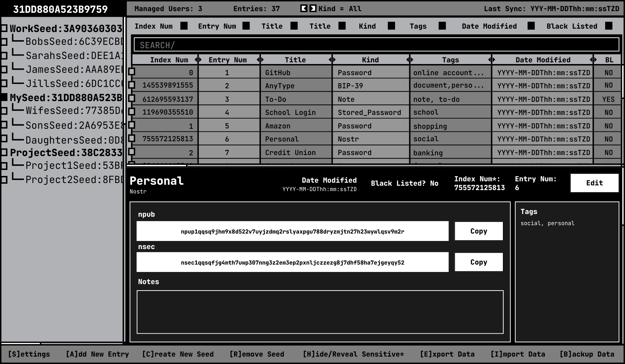
Task: Click the entries table horizontal scrollbar
Action: [x=157, y=165]
